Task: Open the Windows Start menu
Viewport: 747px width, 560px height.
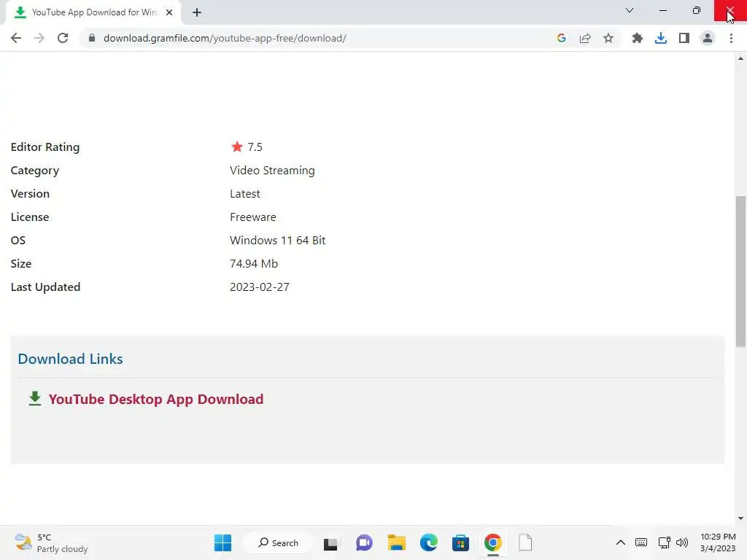Action: (223, 542)
